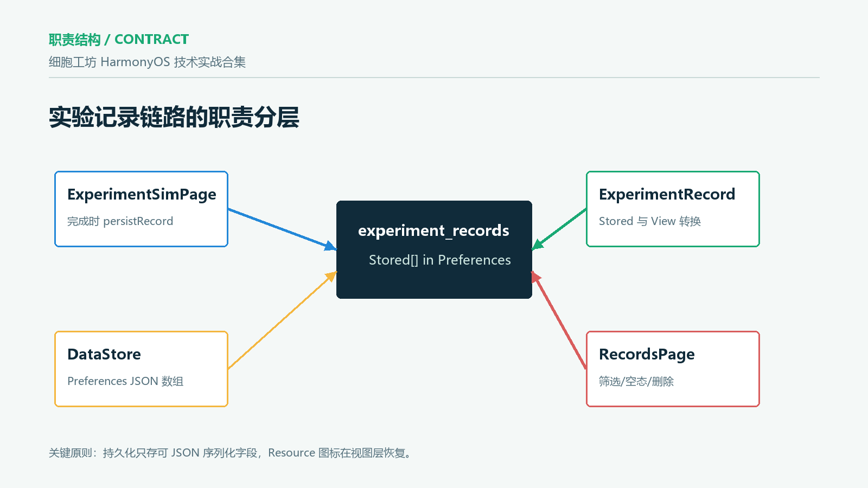Click the text Stored[] in Preferences
The height and width of the screenshot is (488, 868).
(439, 260)
